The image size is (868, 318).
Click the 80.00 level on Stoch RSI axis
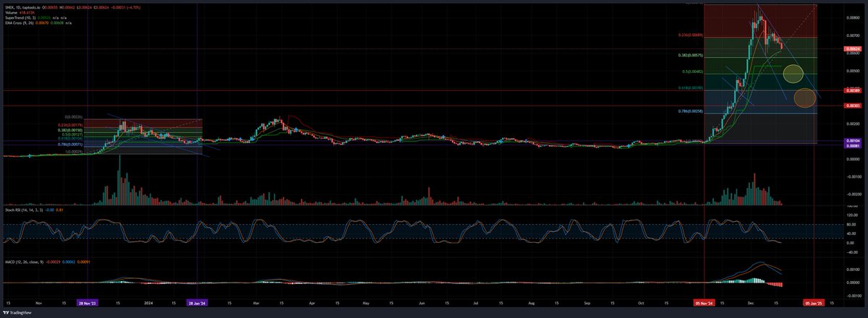click(851, 225)
